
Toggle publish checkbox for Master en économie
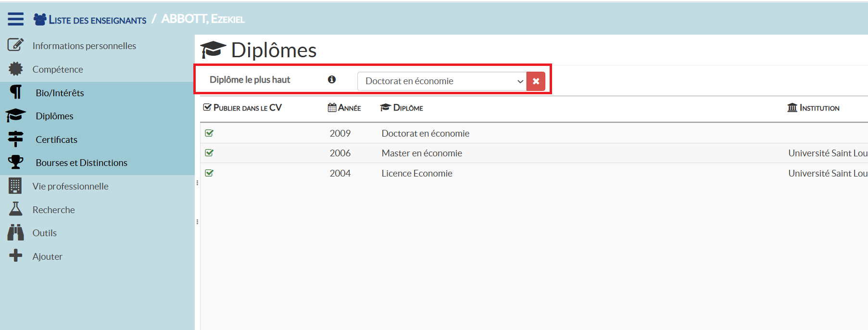pyautogui.click(x=209, y=153)
